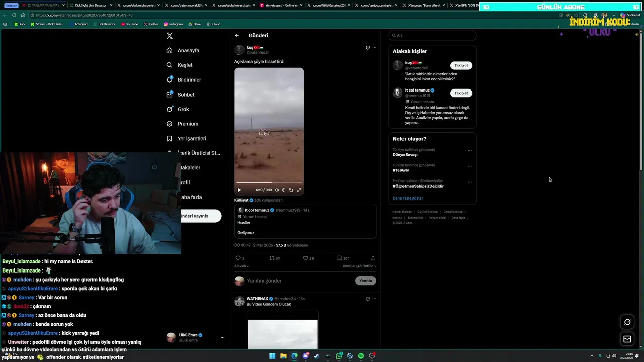Toggle picture-in-picture on the video

click(x=291, y=190)
